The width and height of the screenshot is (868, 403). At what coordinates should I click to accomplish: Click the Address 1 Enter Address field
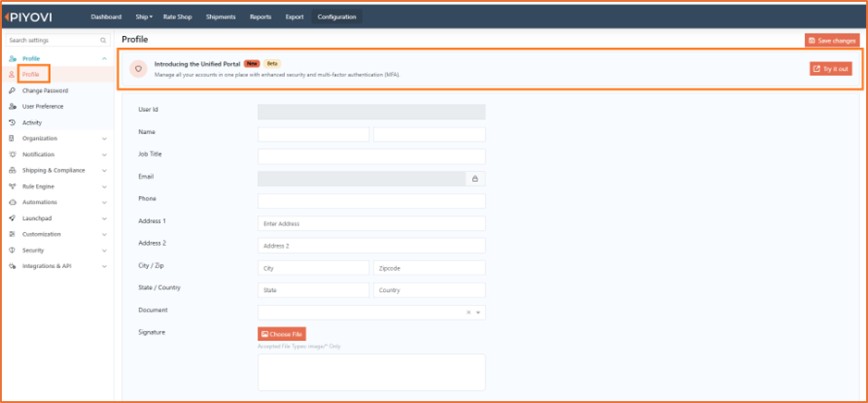pos(371,224)
